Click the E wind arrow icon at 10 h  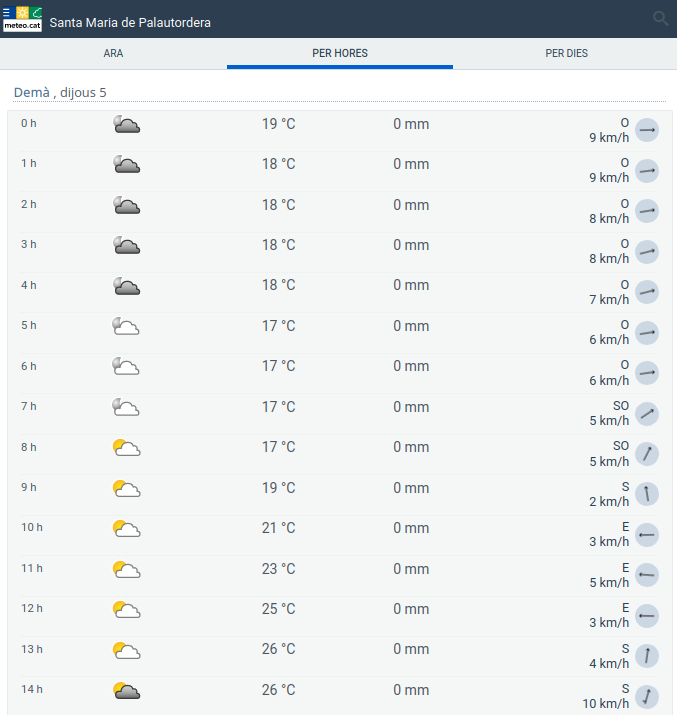(x=647, y=535)
